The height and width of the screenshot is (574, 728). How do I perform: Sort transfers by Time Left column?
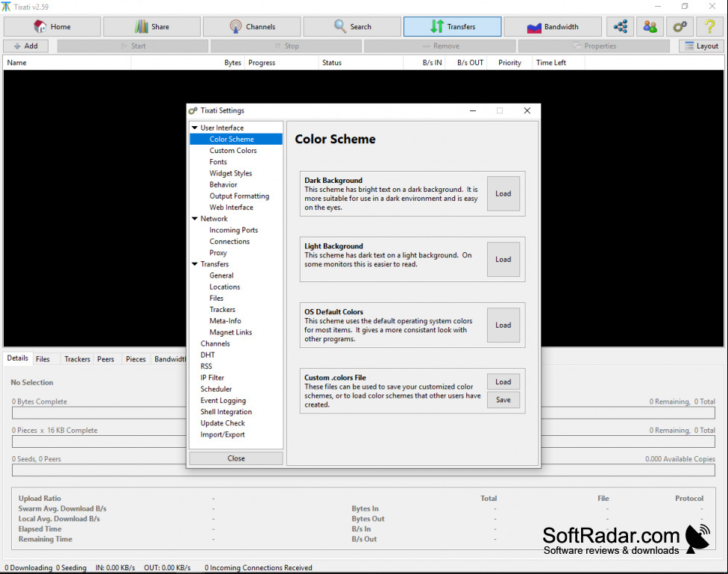pyautogui.click(x=559, y=63)
